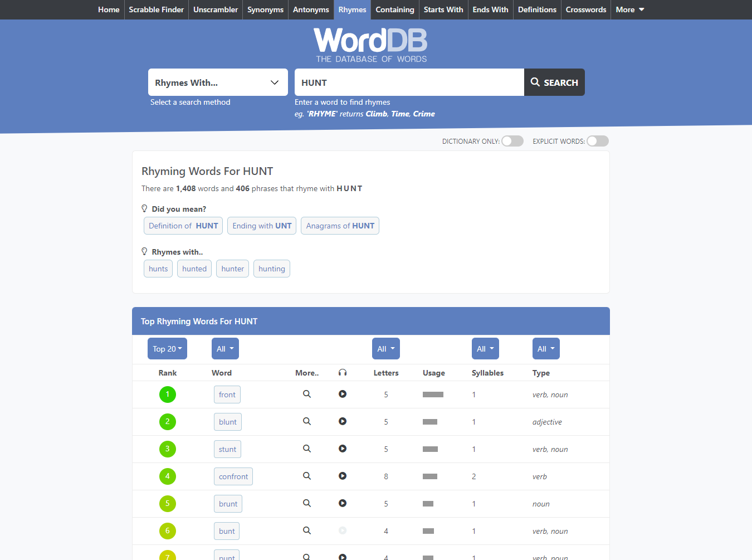Image resolution: width=752 pixels, height=560 pixels.
Task: Open the Type column All filter
Action: click(x=546, y=349)
